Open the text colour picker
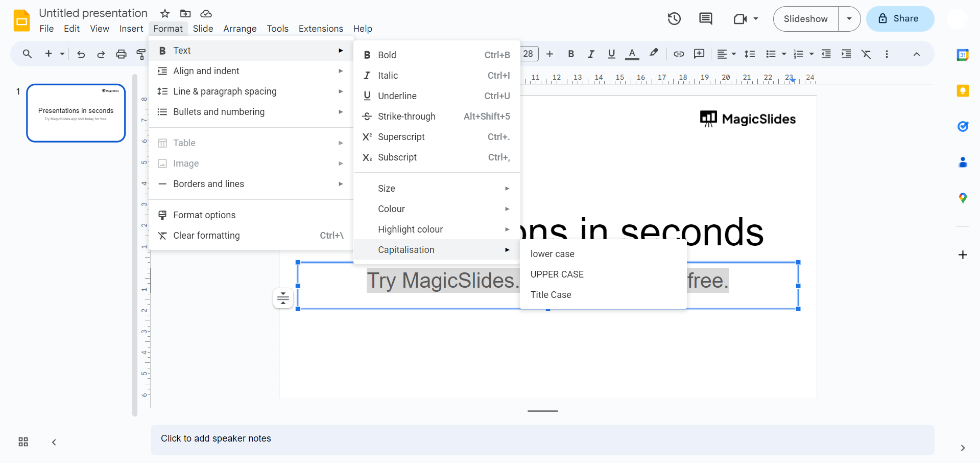 tap(632, 54)
